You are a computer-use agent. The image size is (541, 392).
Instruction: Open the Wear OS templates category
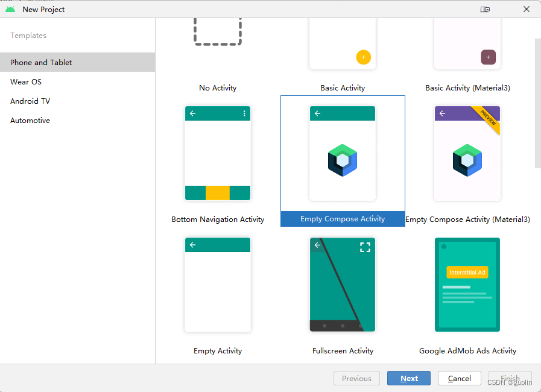pyautogui.click(x=77, y=82)
